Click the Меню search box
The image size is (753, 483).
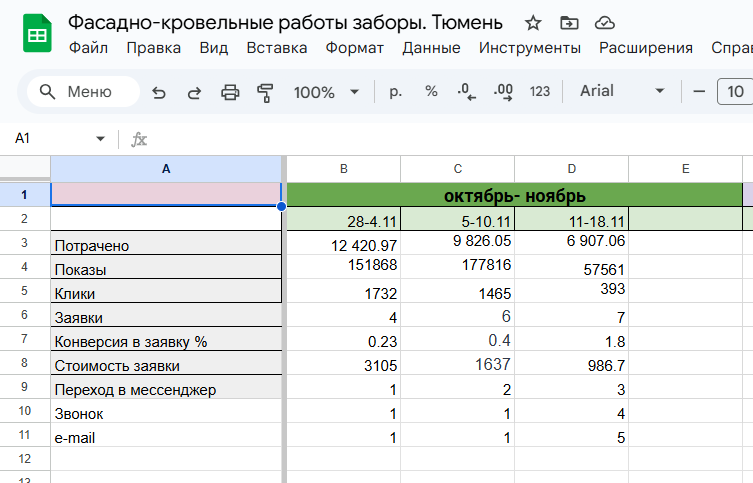coord(83,92)
